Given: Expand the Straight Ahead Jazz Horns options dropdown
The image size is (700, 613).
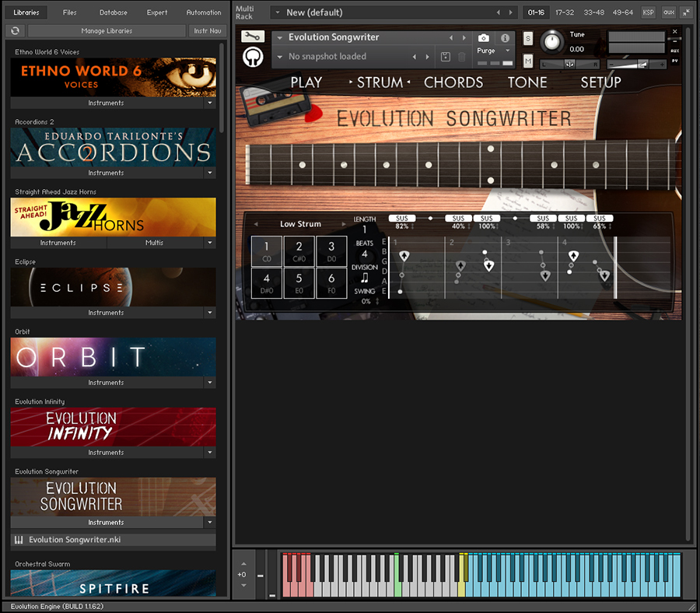Looking at the screenshot, I should tap(210, 243).
